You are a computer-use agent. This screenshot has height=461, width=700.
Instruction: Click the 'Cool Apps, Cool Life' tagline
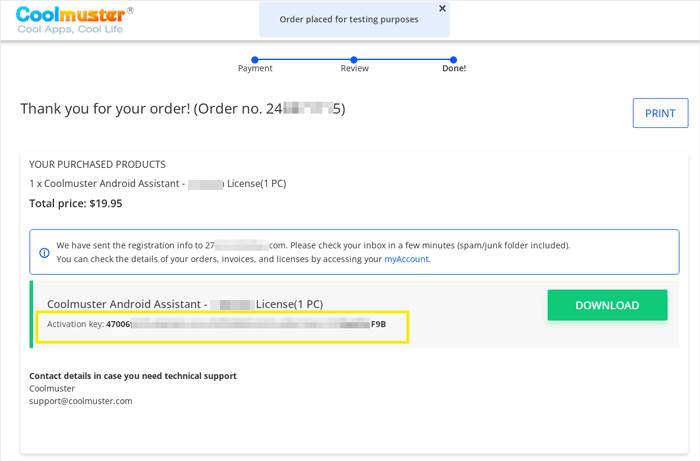coord(70,29)
